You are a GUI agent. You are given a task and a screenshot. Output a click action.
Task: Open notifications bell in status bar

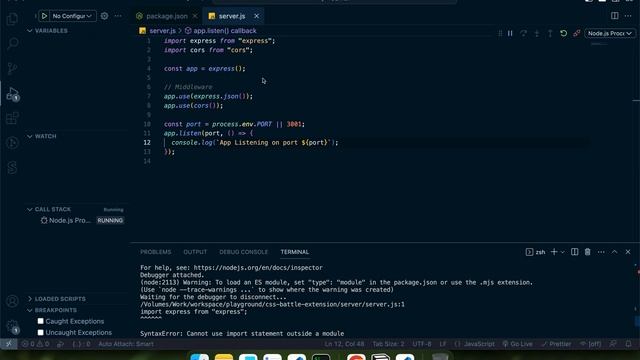(x=628, y=344)
